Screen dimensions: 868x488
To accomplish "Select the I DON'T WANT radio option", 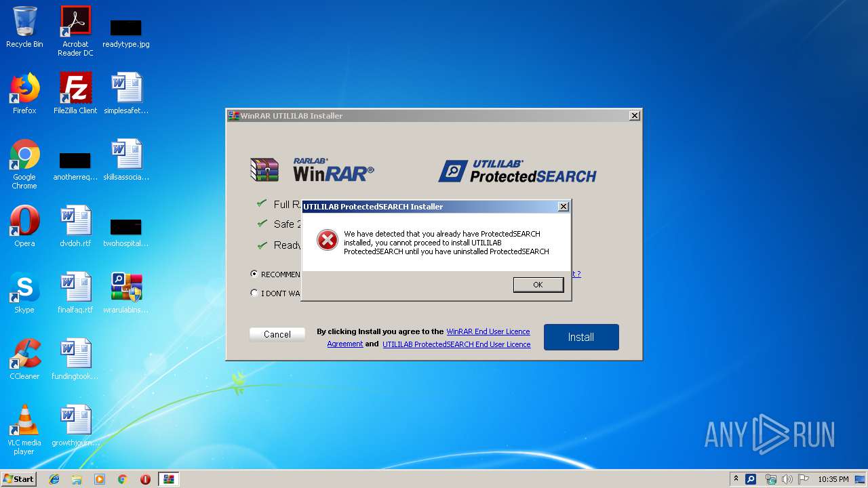I will click(x=254, y=293).
